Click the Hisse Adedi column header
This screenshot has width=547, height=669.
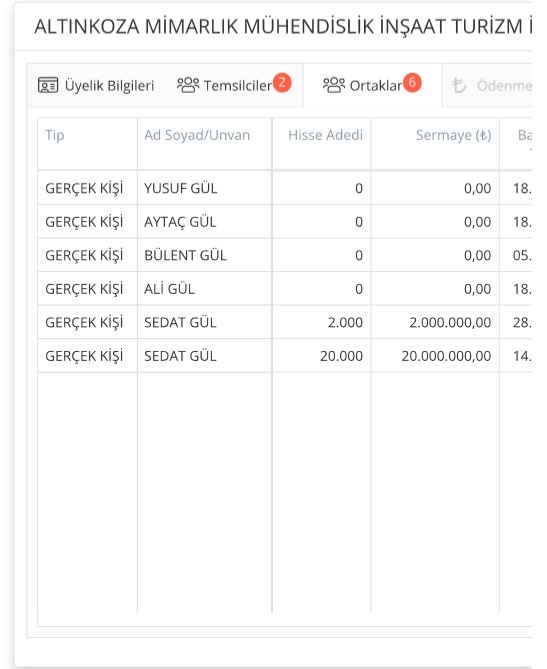(x=325, y=135)
